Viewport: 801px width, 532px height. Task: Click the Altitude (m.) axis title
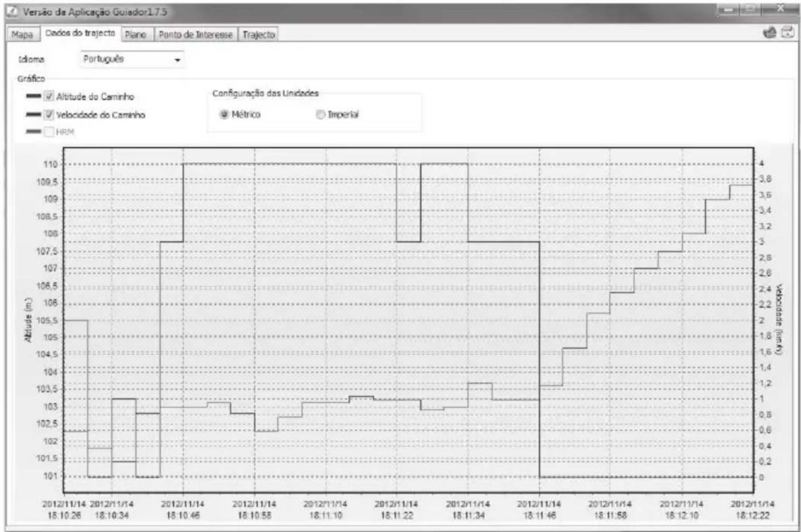[28, 320]
